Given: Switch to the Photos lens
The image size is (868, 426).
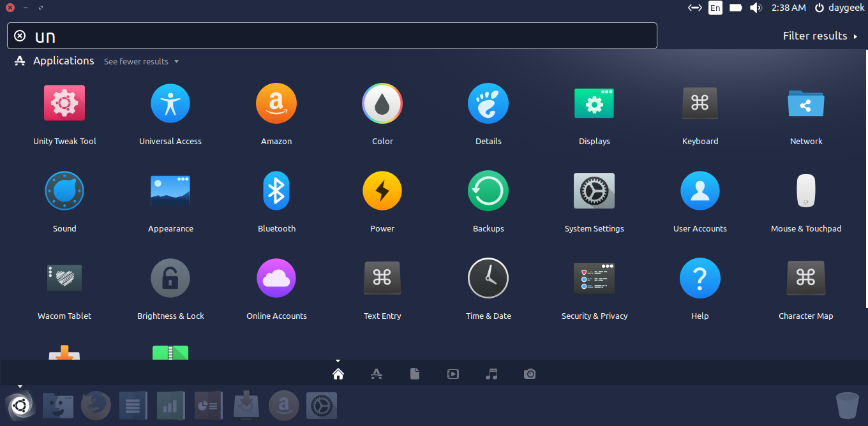Looking at the screenshot, I should (x=530, y=374).
